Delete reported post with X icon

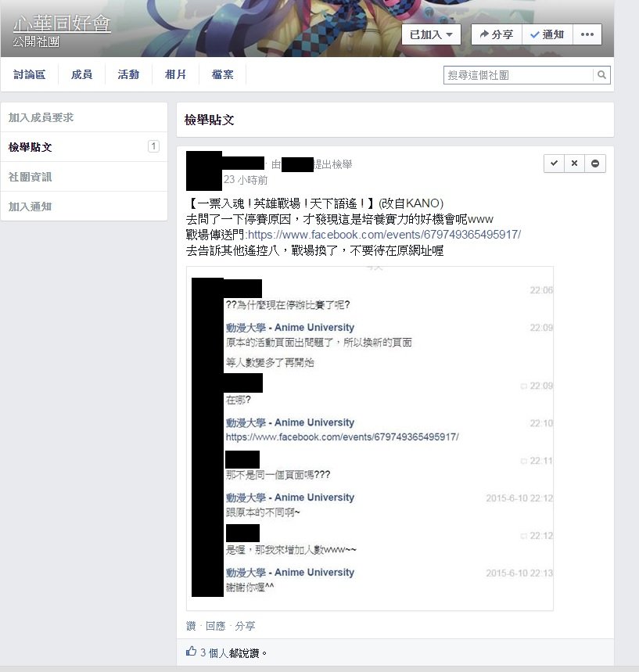point(574,164)
